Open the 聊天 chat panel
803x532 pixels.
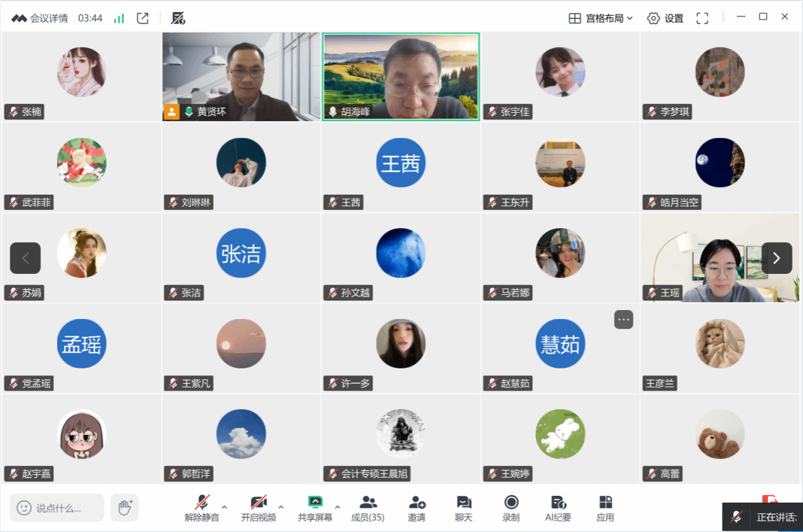click(464, 508)
